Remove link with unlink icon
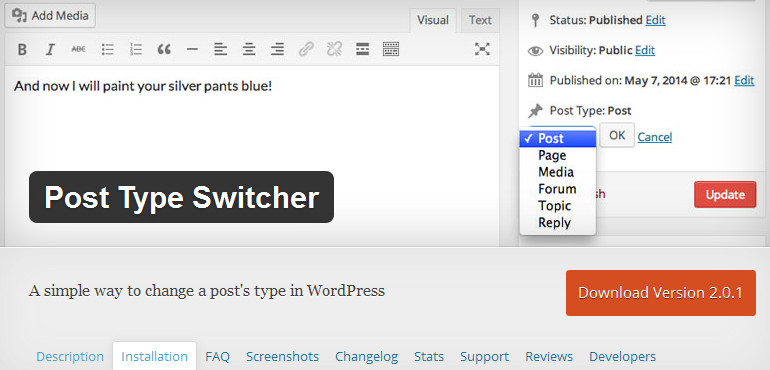The width and height of the screenshot is (770, 370). click(334, 49)
